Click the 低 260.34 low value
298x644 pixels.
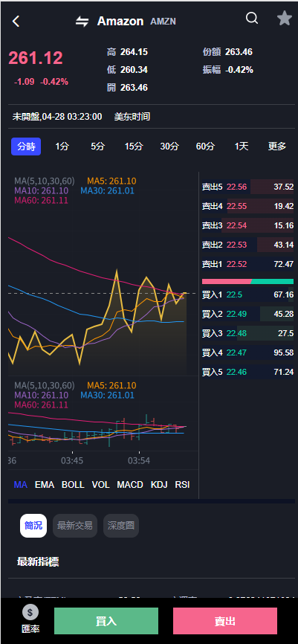(127, 70)
